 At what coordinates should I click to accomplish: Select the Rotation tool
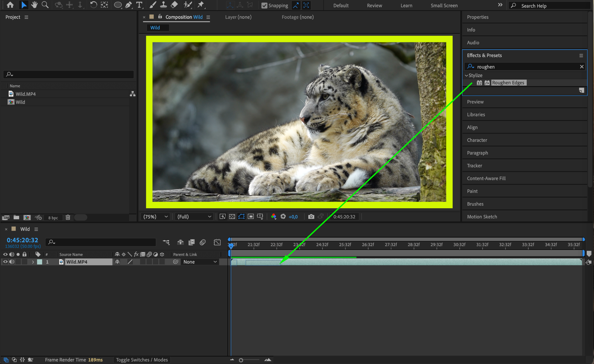point(93,5)
